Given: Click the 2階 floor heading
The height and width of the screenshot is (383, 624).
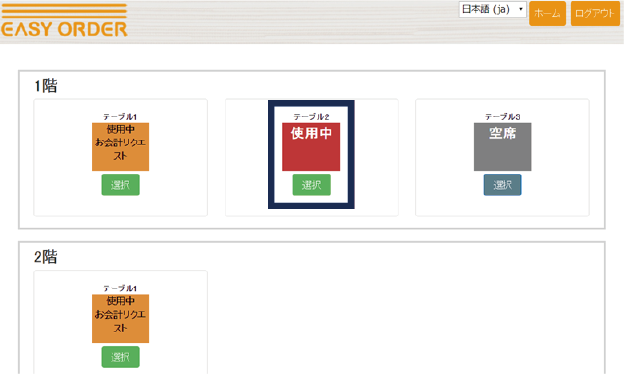Looking at the screenshot, I should tap(45, 257).
